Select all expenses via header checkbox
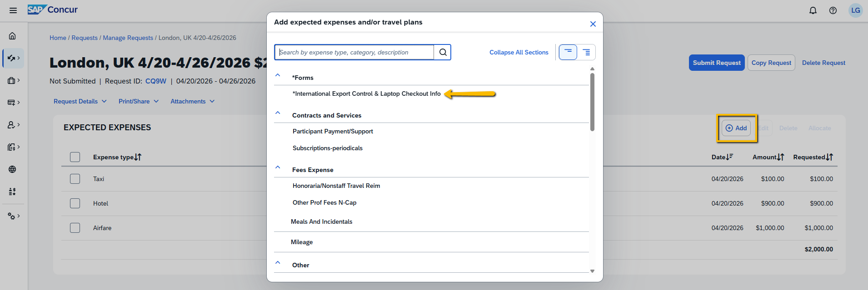The image size is (868, 290). pyautogui.click(x=75, y=157)
